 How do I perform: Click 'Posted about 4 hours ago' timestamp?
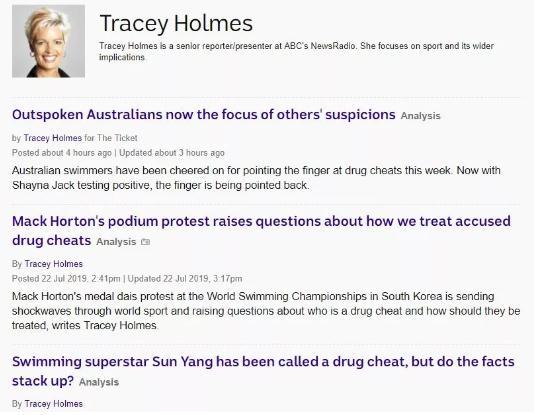pyautogui.click(x=62, y=153)
